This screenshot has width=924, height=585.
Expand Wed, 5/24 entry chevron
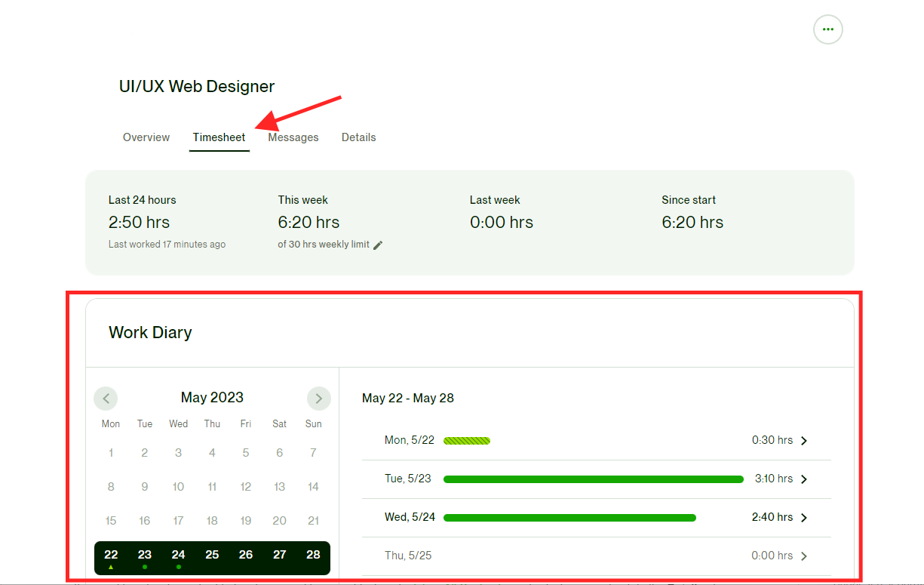(804, 518)
